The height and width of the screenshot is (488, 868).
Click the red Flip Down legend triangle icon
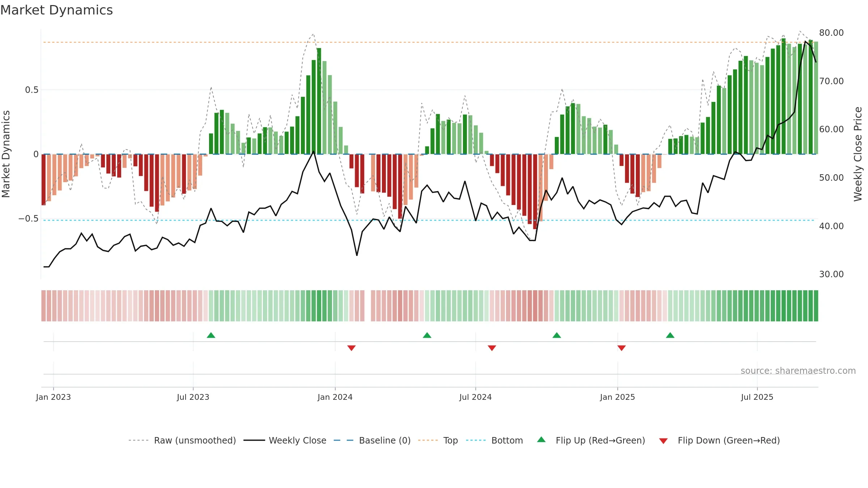pos(663,441)
